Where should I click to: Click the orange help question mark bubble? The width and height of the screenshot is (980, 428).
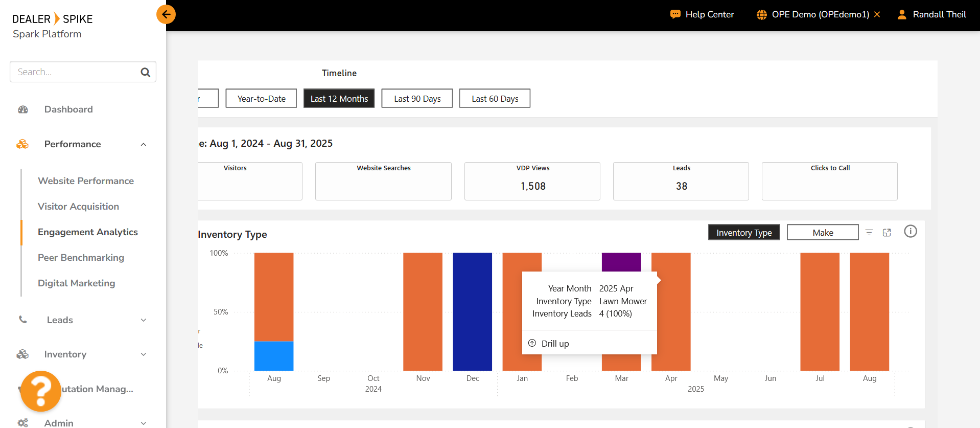[x=41, y=391]
